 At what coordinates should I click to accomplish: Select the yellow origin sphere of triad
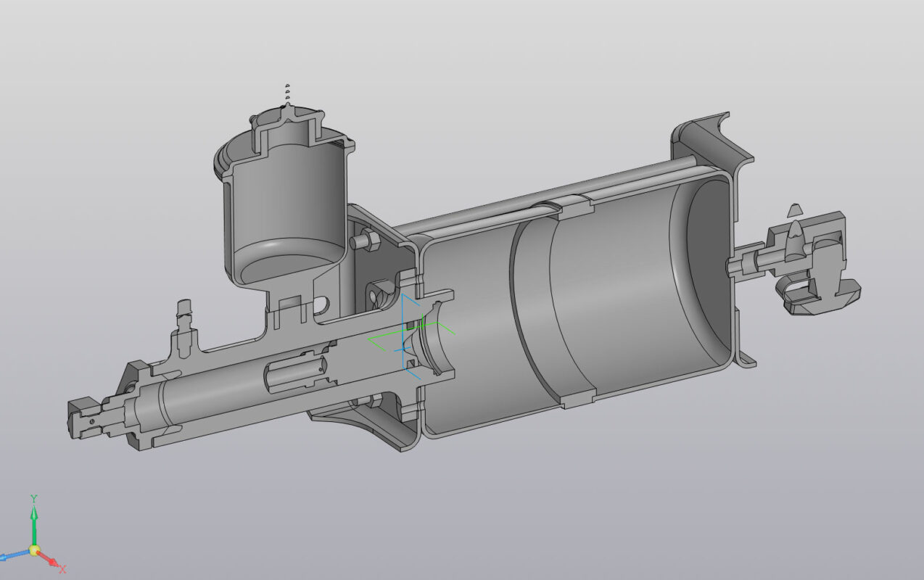34,551
